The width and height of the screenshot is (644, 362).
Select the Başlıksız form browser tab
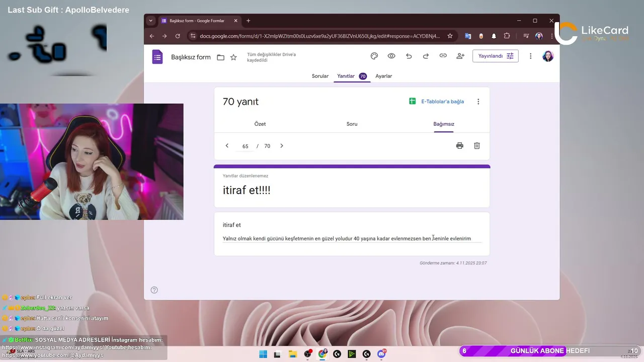200,21
